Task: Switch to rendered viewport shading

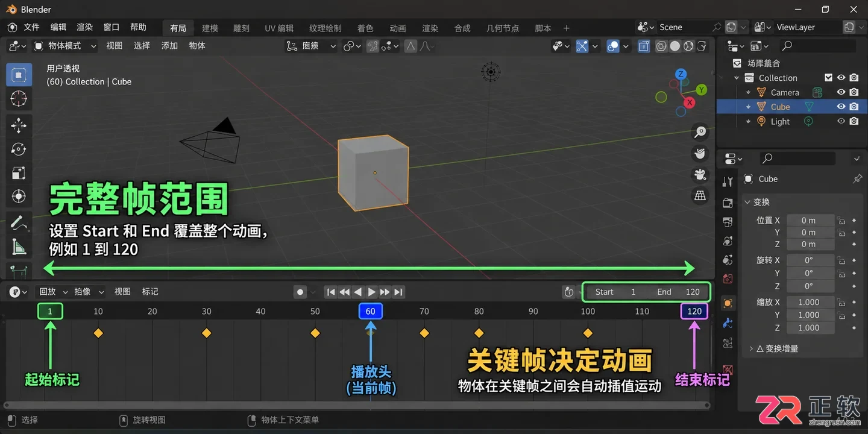Action: (x=702, y=46)
